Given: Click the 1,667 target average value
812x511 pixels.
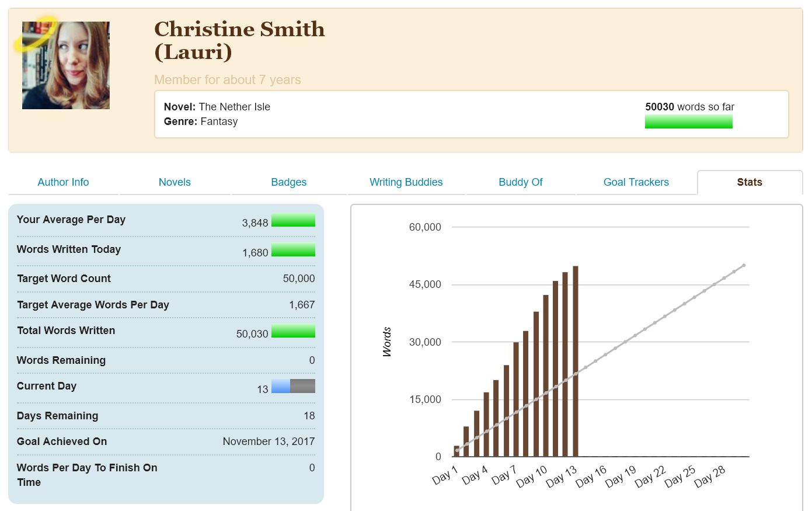Looking at the screenshot, I should click(x=302, y=305).
